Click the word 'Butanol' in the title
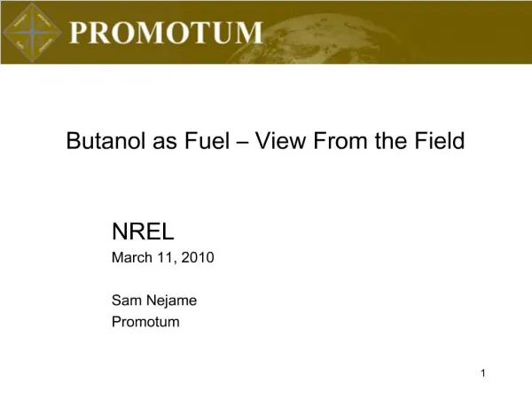Image resolution: width=532 pixels, height=399 pixels. 106,140
